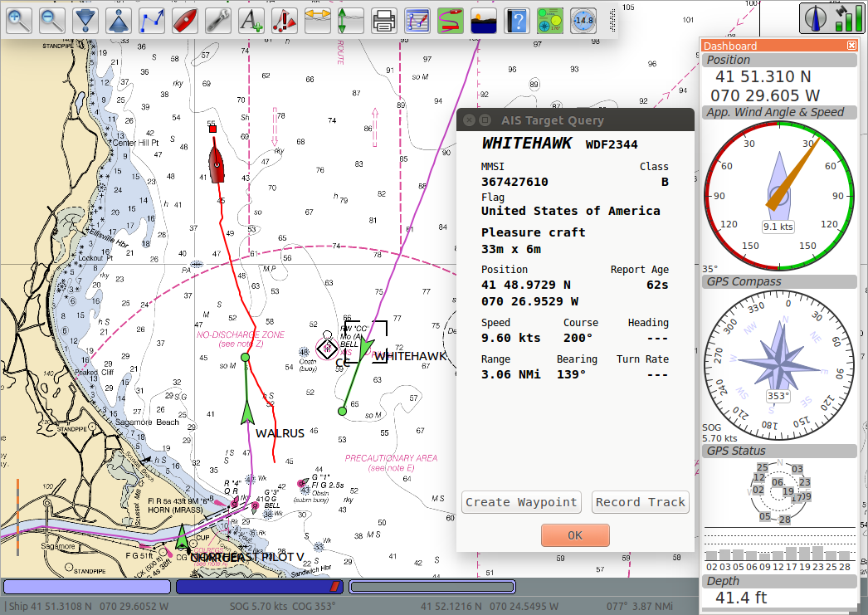Select the Create Route tool
Image resolution: width=868 pixels, height=615 pixels.
point(152,20)
